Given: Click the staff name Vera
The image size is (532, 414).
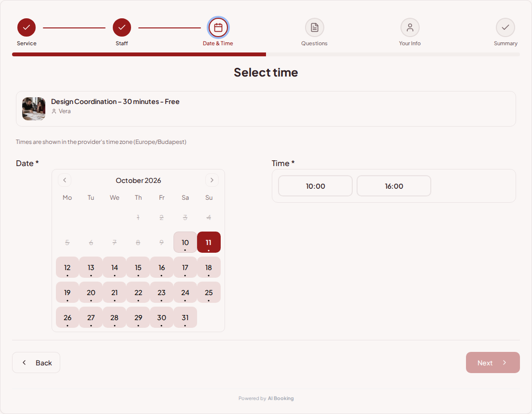Looking at the screenshot, I should coord(65,111).
